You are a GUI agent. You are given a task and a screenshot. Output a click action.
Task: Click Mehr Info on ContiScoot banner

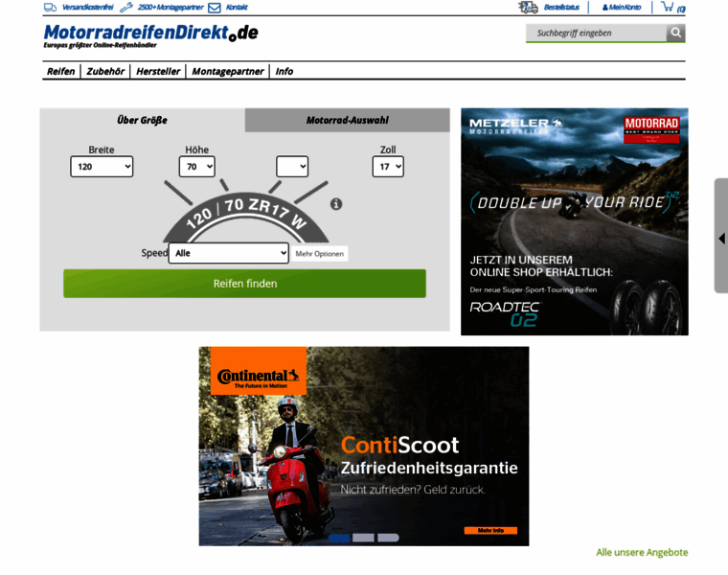(490, 530)
